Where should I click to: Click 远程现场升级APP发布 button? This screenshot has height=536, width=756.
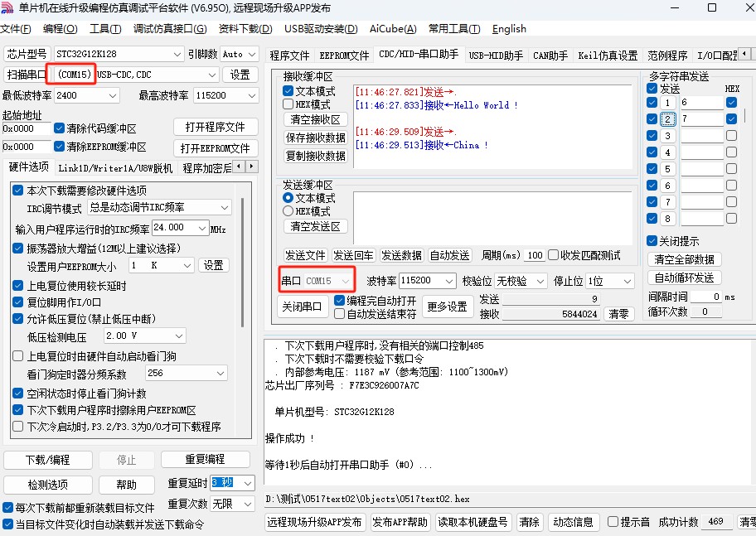pos(314,522)
